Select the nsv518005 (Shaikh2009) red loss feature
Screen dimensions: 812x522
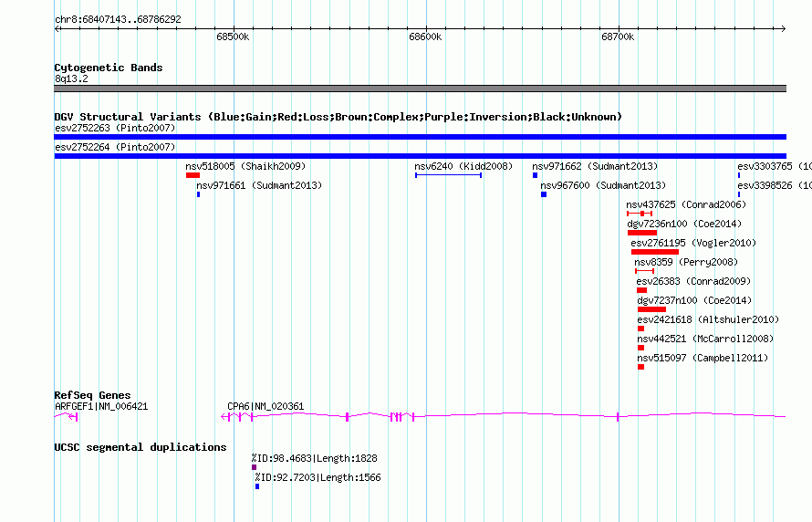193,175
